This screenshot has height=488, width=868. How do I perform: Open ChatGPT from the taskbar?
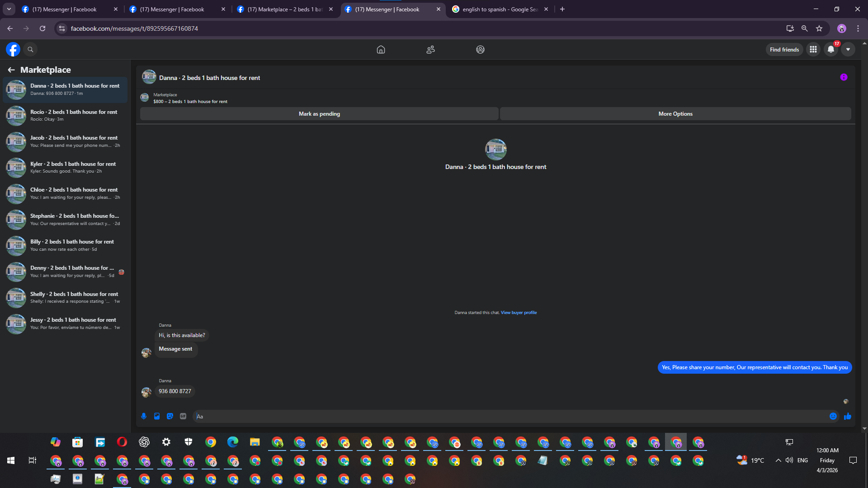click(x=144, y=442)
